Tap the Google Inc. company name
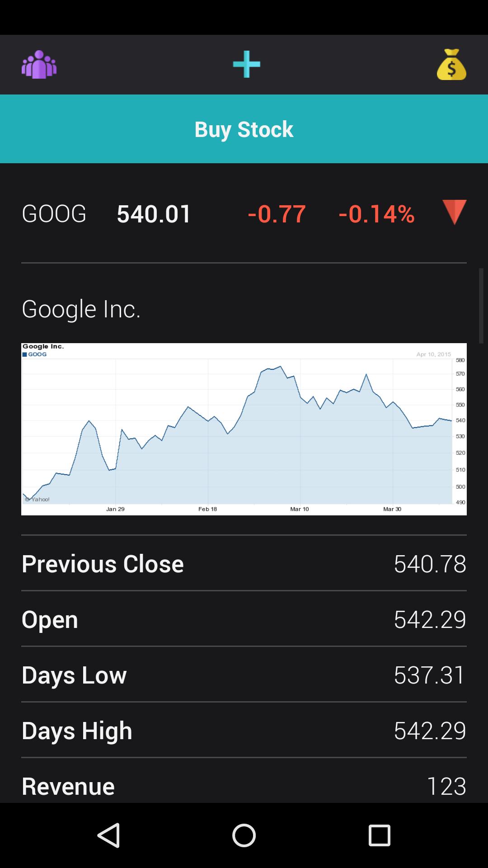 point(81,309)
